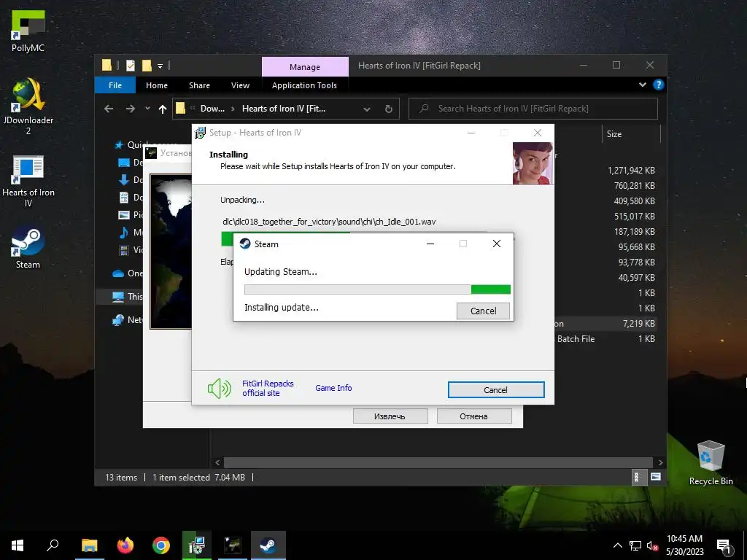Open the Application Tools tab
The image size is (747, 560).
click(x=304, y=85)
